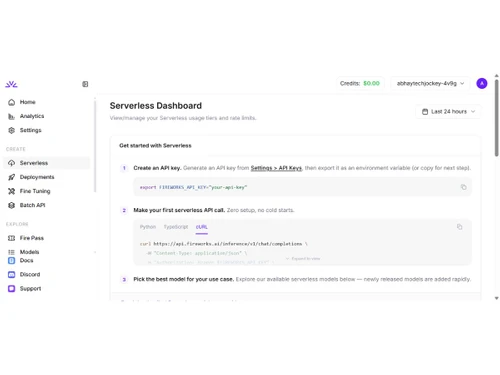Click the 'Create an API key.' text

click(x=157, y=168)
